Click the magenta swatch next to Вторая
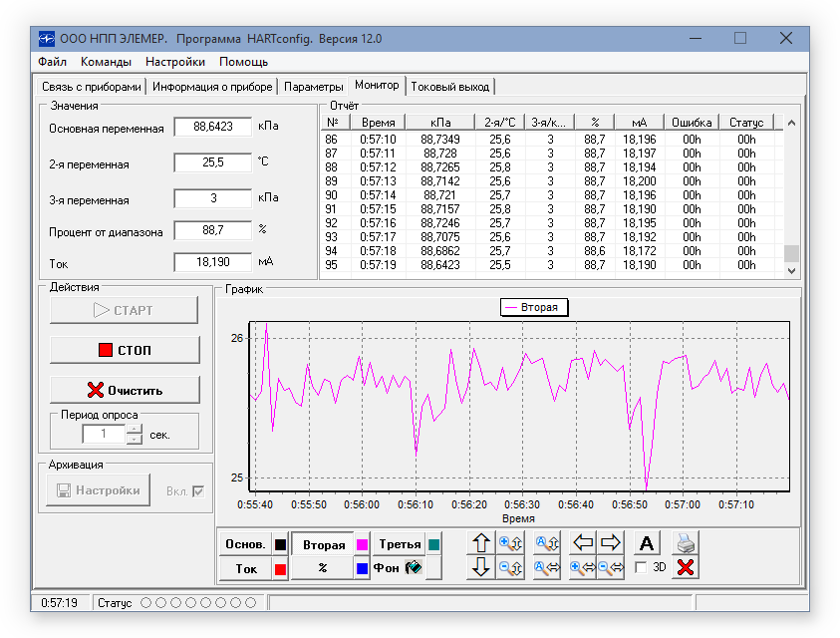 (363, 544)
